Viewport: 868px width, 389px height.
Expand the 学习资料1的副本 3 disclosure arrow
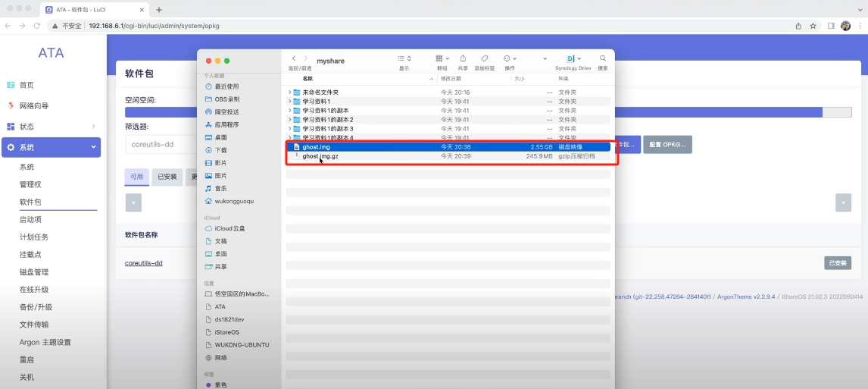(x=289, y=129)
